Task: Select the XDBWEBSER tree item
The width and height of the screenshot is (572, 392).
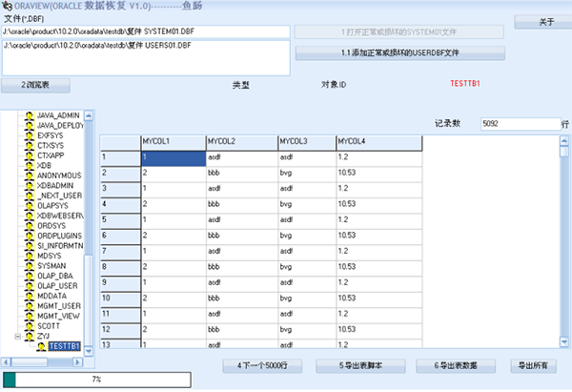Action: [61, 216]
